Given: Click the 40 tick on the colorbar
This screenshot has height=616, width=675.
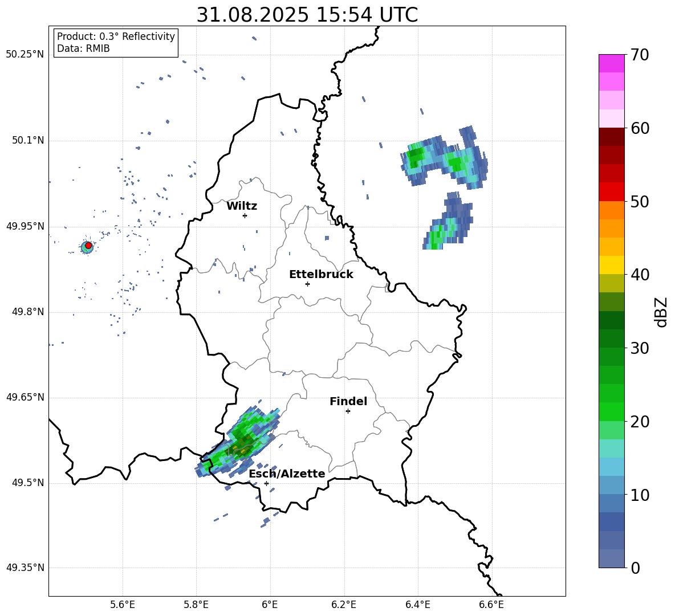Looking at the screenshot, I should pyautogui.click(x=640, y=275).
